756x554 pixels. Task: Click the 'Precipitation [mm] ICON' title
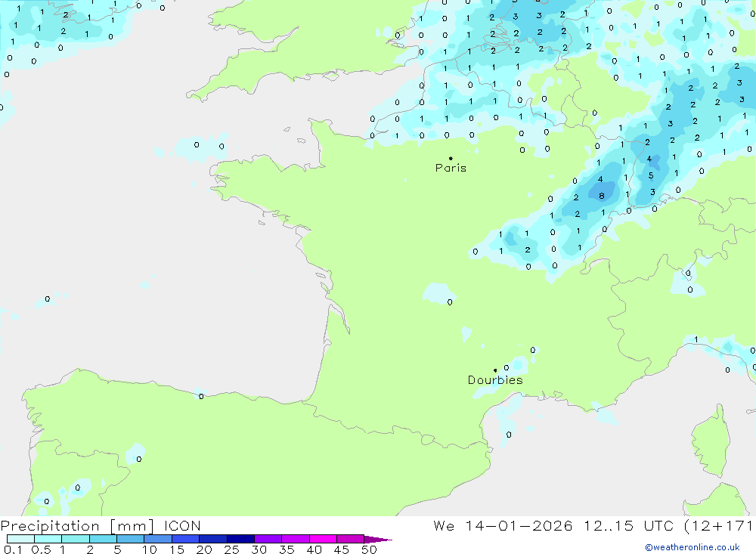(x=101, y=526)
